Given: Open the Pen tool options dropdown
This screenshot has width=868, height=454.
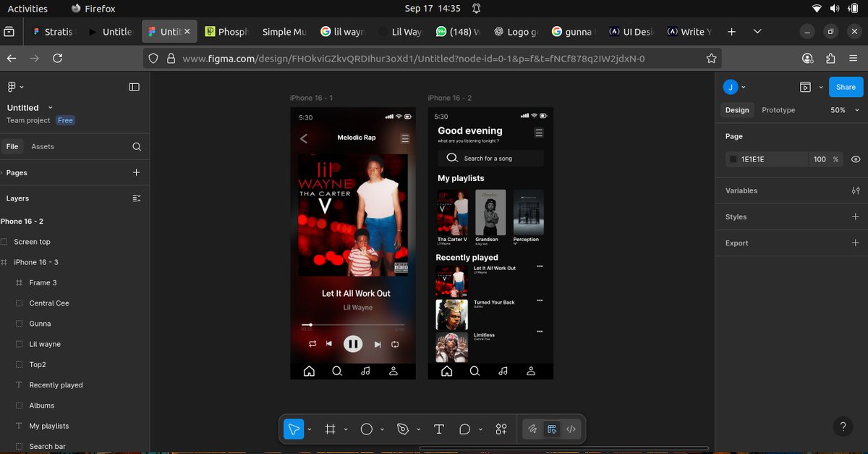Looking at the screenshot, I should click(x=418, y=429).
